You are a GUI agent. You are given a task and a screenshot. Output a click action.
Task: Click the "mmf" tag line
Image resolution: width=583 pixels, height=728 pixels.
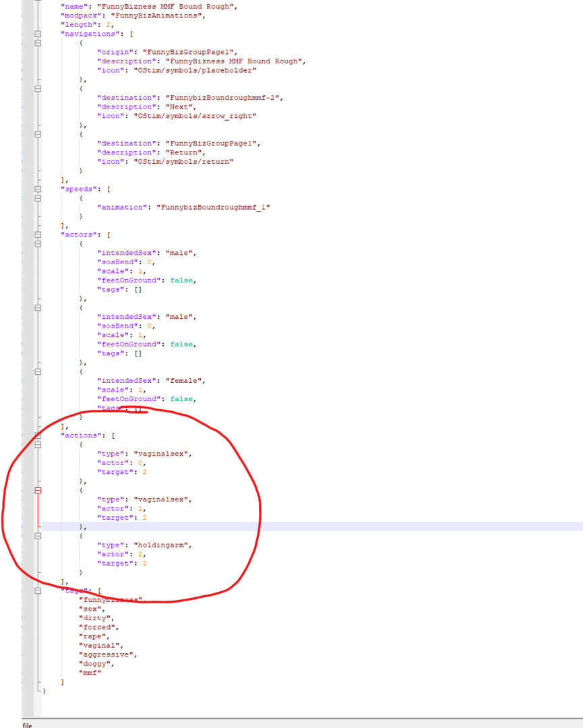tap(90, 673)
